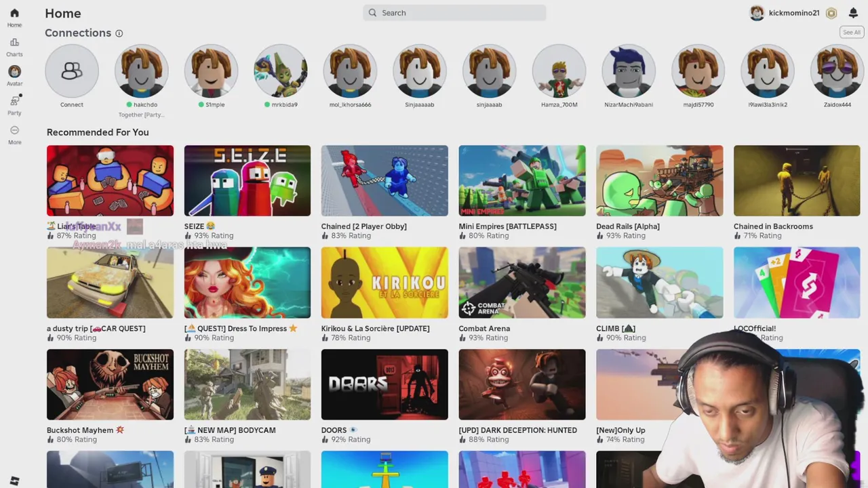Click the Connections heading

point(78,33)
